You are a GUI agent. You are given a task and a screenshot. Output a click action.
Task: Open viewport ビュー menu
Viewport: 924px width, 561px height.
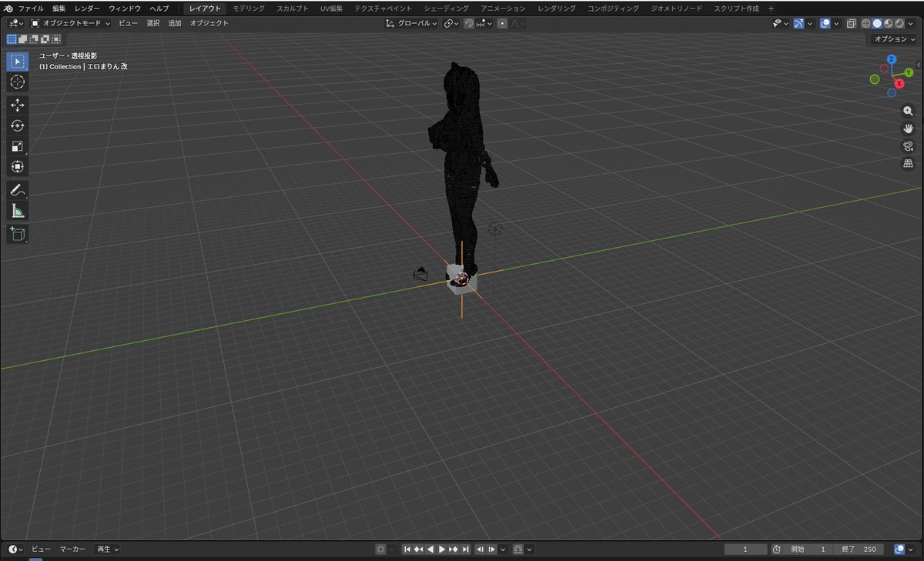click(129, 24)
